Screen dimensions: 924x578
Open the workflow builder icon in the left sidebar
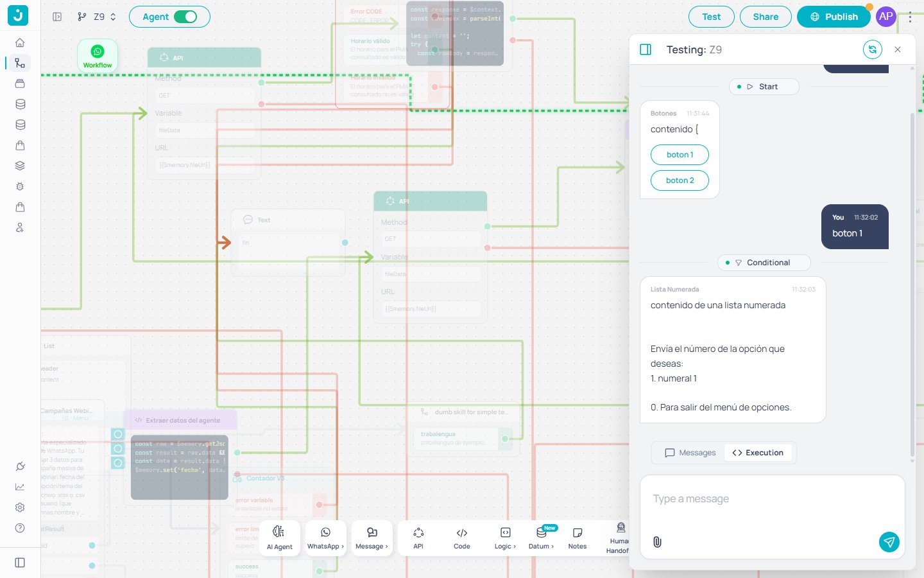[x=20, y=63]
